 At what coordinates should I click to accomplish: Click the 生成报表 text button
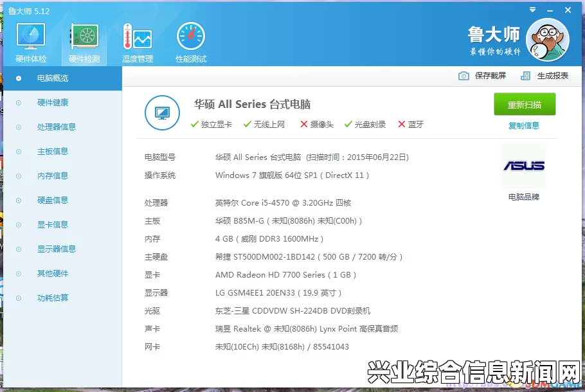tap(553, 76)
